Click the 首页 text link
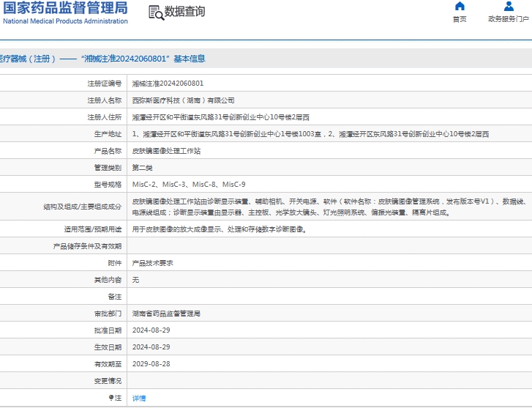Screen dimensions: 532x411 coord(460,19)
